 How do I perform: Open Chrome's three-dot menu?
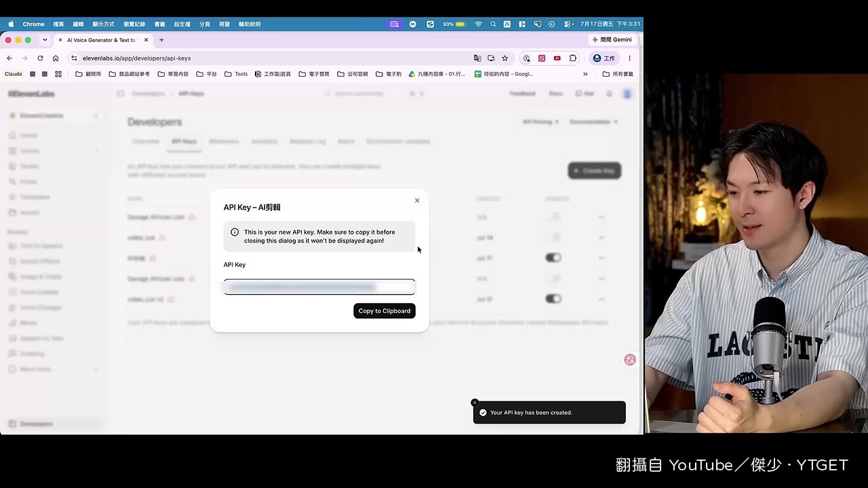(x=629, y=58)
